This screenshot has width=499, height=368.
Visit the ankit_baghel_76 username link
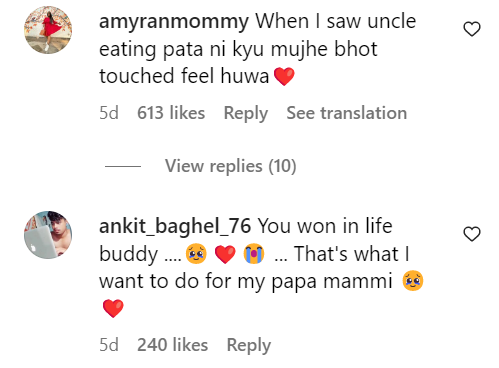point(175,227)
